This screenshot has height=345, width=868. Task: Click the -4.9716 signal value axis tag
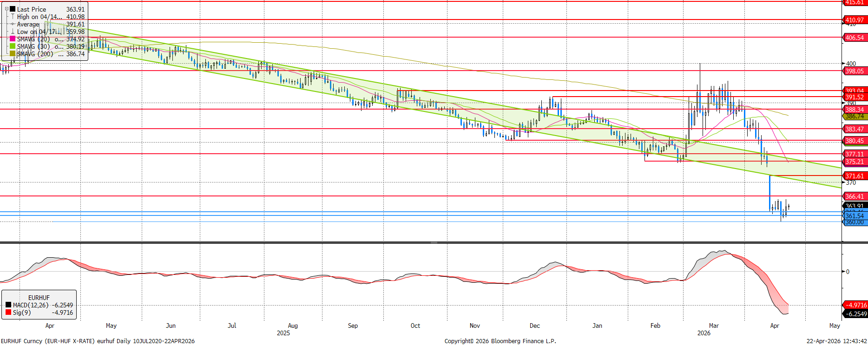point(855,305)
